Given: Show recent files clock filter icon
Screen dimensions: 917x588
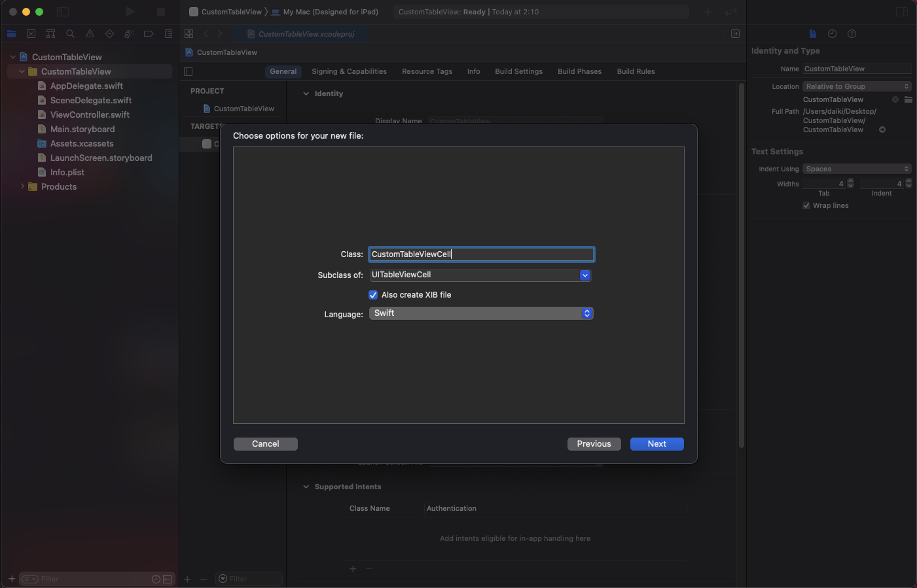Looking at the screenshot, I should 156,579.
